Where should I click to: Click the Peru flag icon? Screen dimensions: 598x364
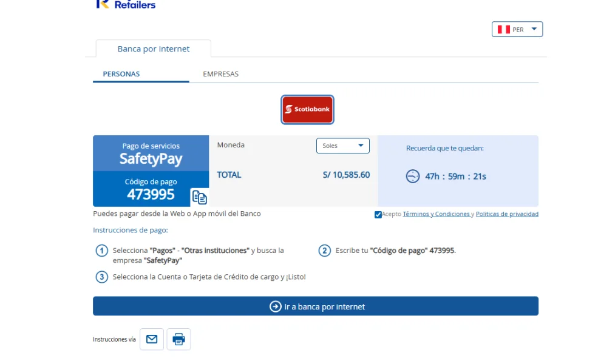coord(503,29)
